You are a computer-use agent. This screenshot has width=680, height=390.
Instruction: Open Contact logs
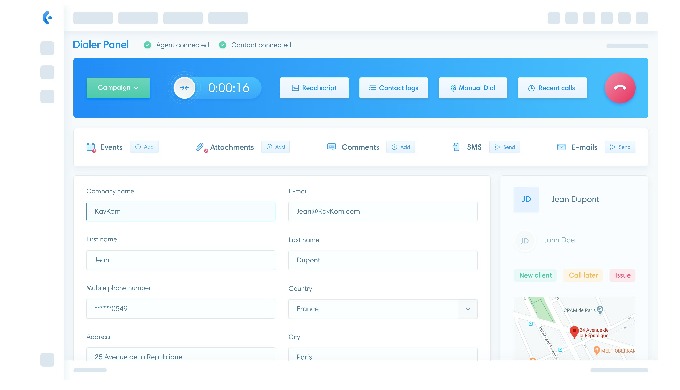coord(393,88)
